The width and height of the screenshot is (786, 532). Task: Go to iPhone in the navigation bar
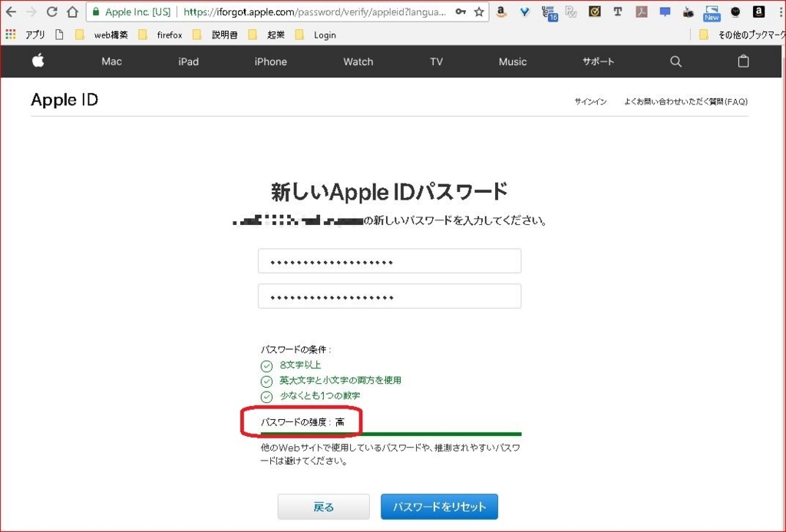(271, 61)
